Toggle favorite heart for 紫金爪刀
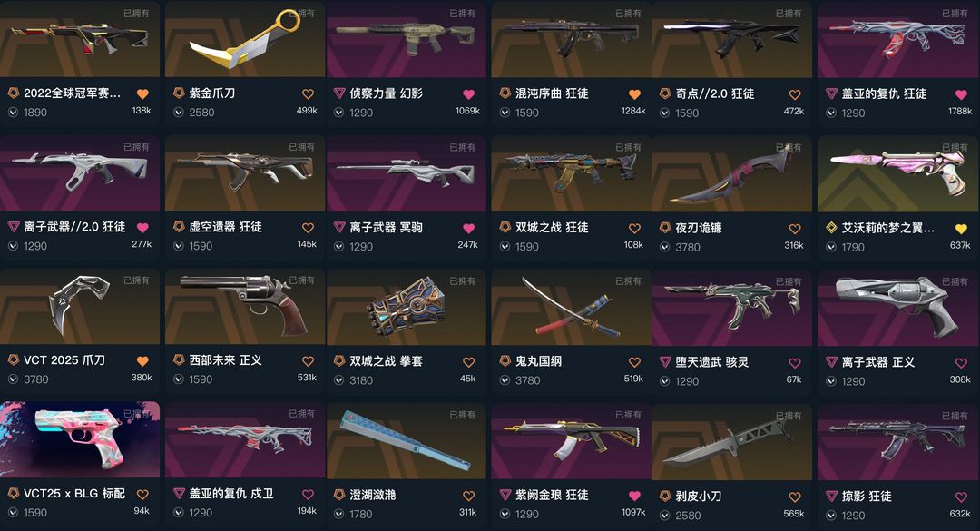This screenshot has height=531, width=980. pos(308,94)
